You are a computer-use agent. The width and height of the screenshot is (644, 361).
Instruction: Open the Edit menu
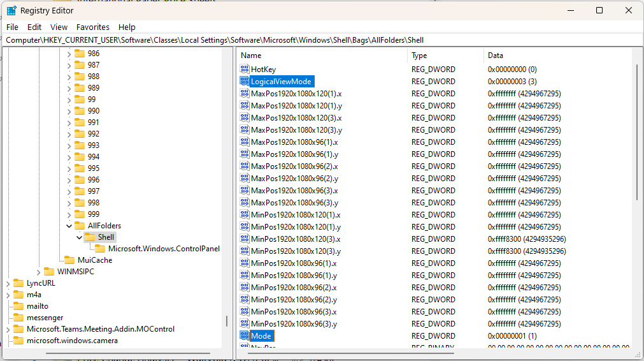click(x=34, y=27)
